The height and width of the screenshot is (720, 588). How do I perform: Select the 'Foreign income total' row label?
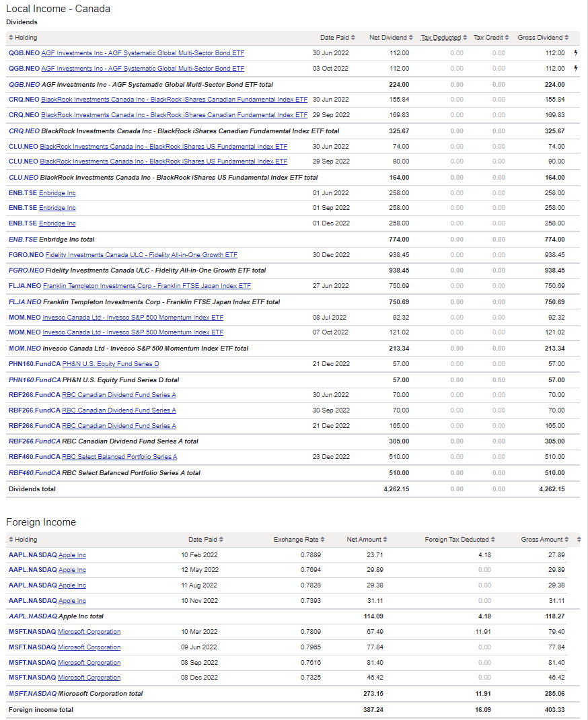tap(41, 710)
